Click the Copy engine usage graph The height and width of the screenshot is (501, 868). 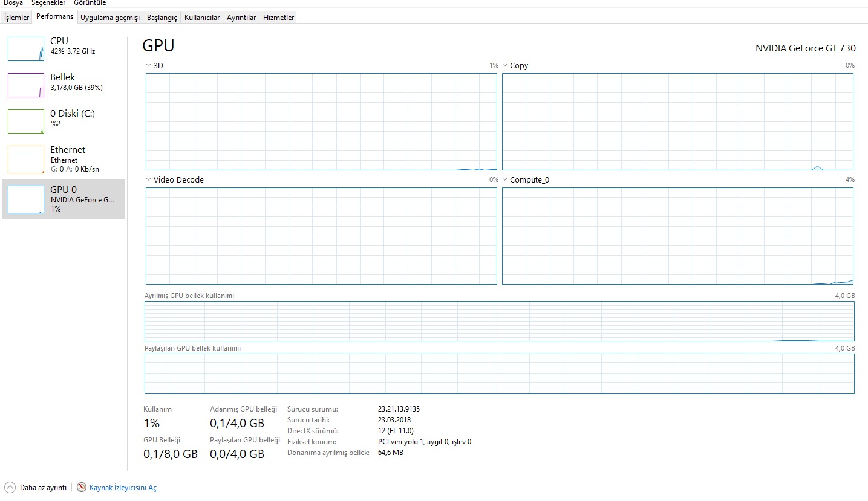677,122
